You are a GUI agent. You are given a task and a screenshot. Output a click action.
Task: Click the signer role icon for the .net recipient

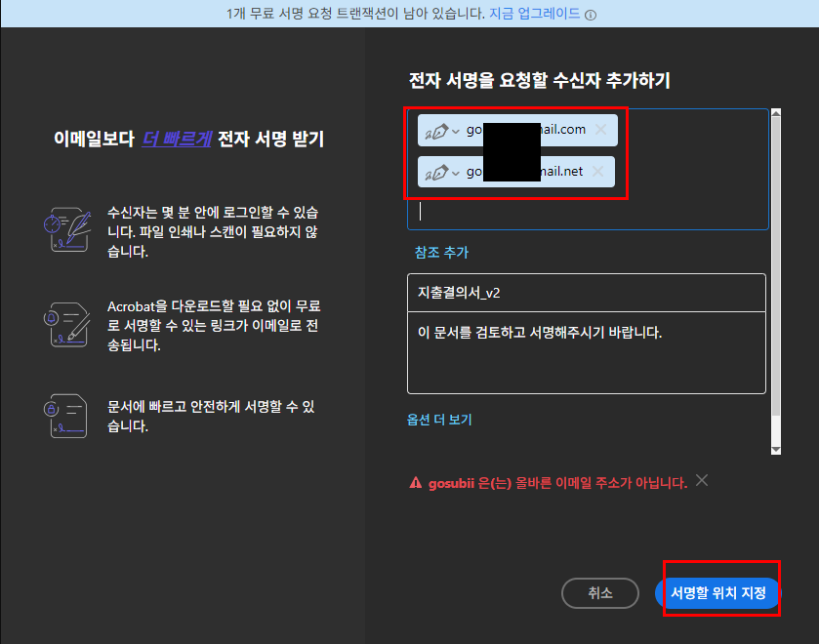(436, 173)
